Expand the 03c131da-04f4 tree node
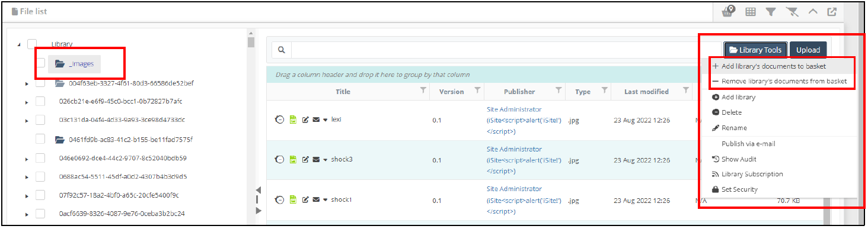 click(x=27, y=121)
